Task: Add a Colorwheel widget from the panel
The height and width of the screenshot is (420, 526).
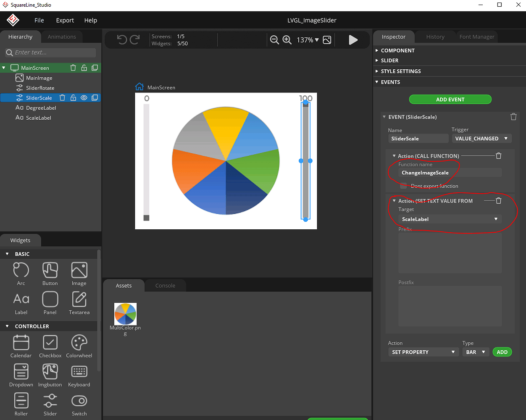Action: tap(79, 346)
